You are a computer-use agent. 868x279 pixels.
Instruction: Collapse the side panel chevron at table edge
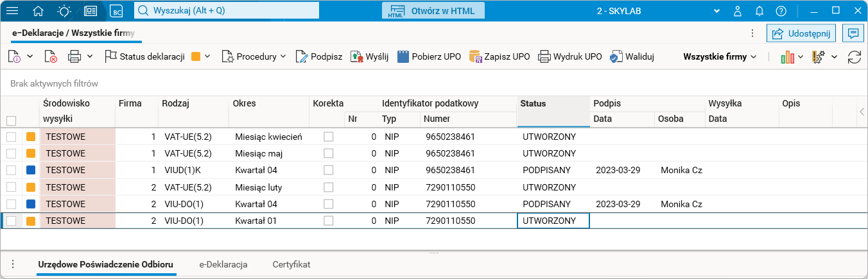[x=862, y=112]
